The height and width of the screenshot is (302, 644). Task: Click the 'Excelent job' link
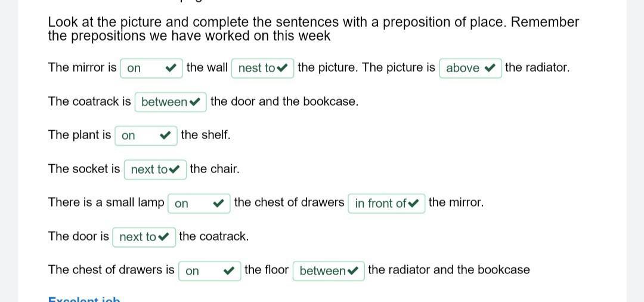tap(84, 299)
